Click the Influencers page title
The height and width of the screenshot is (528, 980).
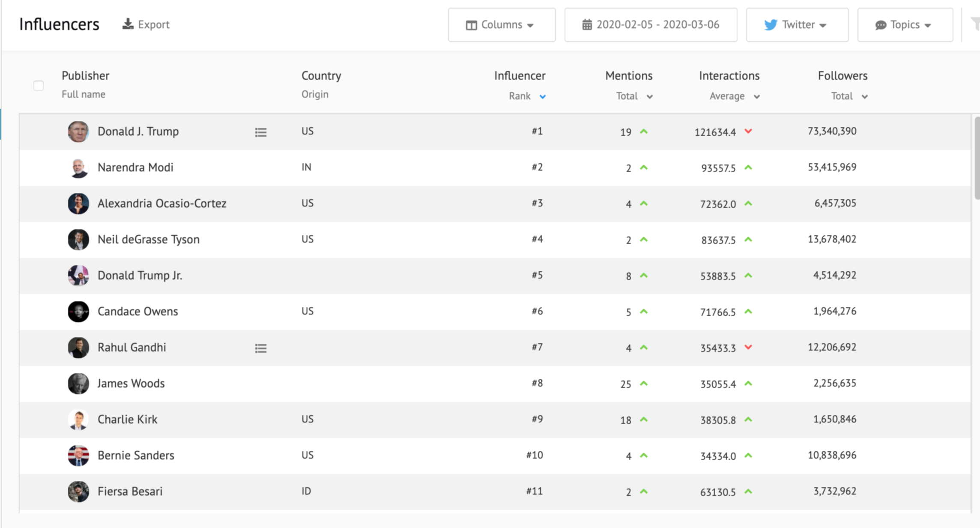[x=59, y=24]
